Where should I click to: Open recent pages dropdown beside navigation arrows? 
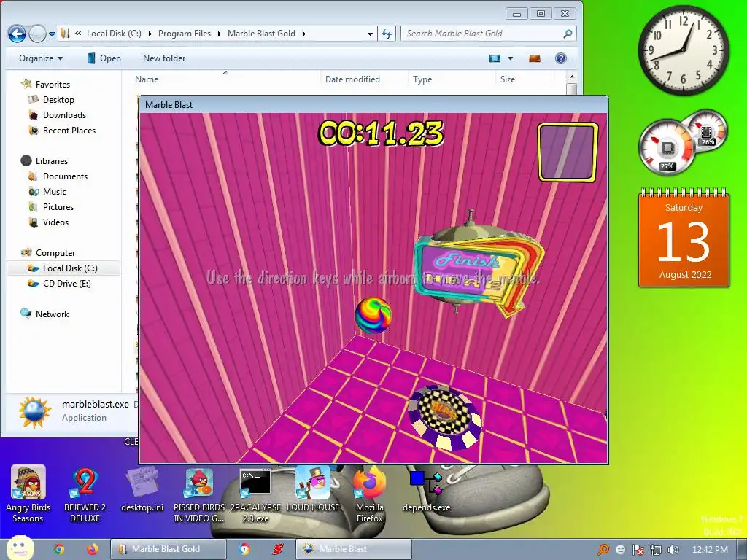click(52, 34)
